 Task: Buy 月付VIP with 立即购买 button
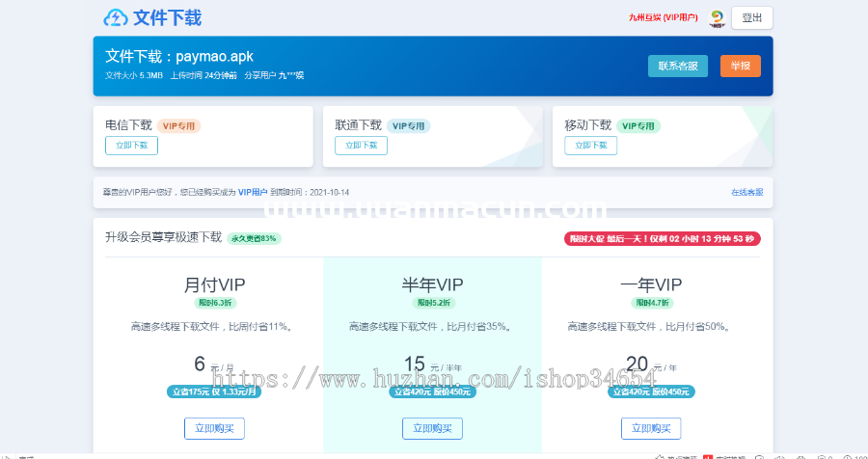pyautogui.click(x=214, y=428)
